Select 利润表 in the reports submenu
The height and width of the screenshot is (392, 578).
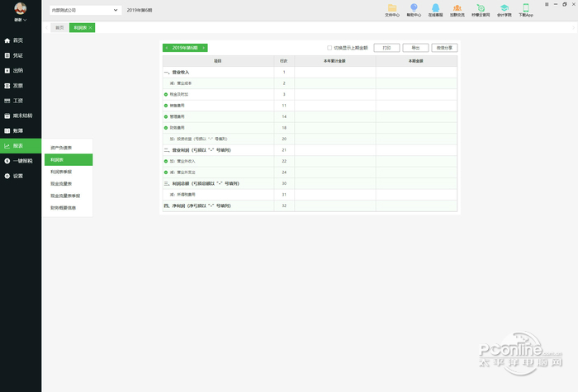tap(69, 160)
